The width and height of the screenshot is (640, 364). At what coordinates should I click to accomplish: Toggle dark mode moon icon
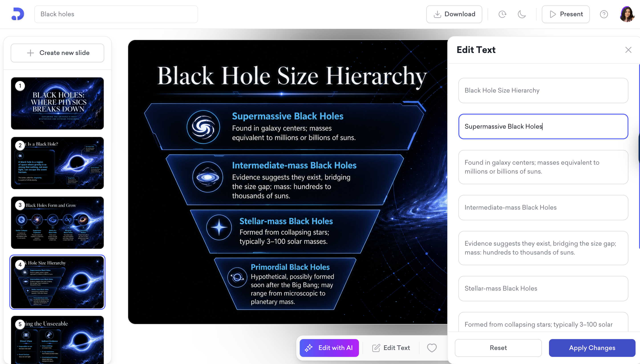click(521, 14)
